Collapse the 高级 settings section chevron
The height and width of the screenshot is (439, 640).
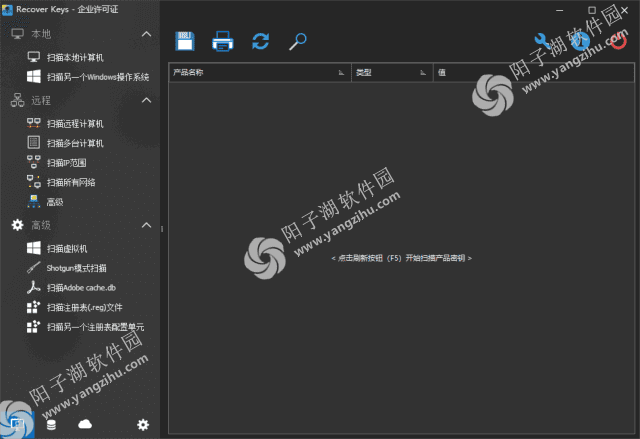146,225
